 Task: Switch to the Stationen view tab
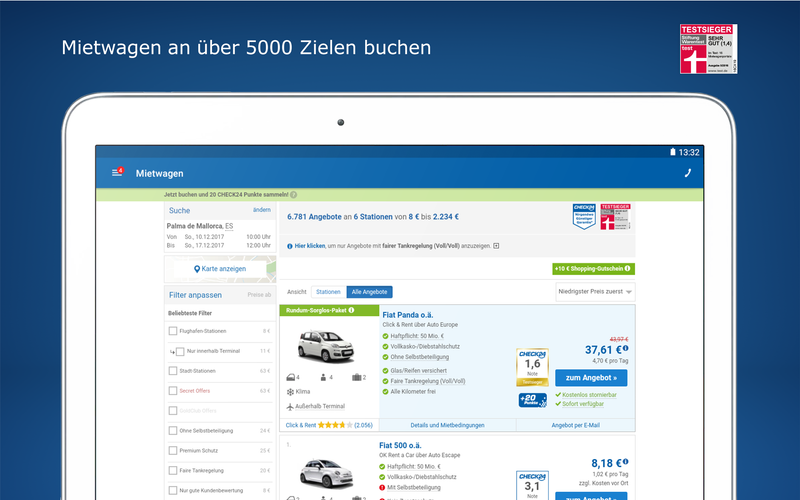(329, 292)
